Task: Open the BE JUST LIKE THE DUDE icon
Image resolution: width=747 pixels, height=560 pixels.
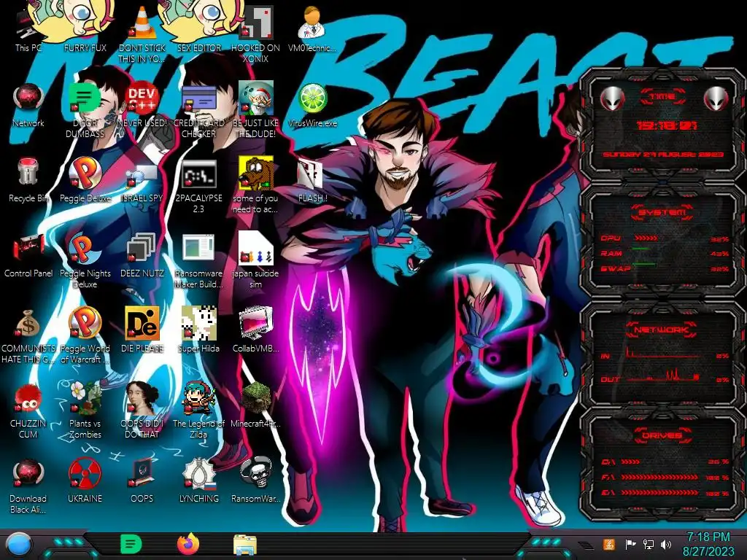Action: pyautogui.click(x=256, y=109)
